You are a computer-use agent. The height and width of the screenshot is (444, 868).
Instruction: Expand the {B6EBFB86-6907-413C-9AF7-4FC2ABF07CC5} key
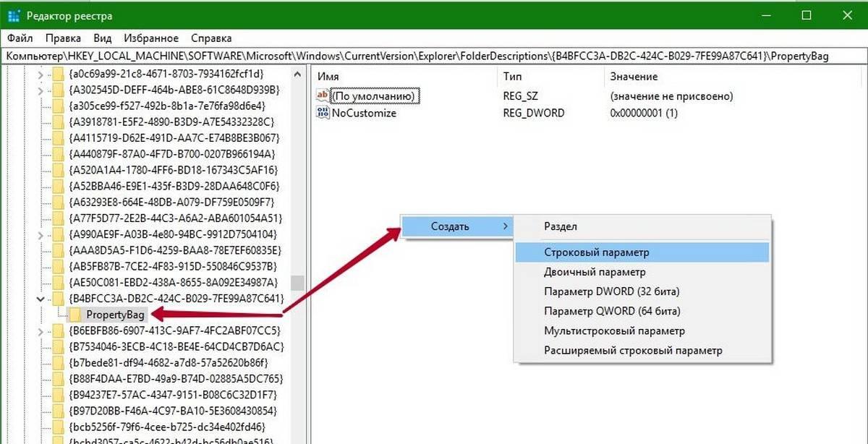tap(40, 330)
